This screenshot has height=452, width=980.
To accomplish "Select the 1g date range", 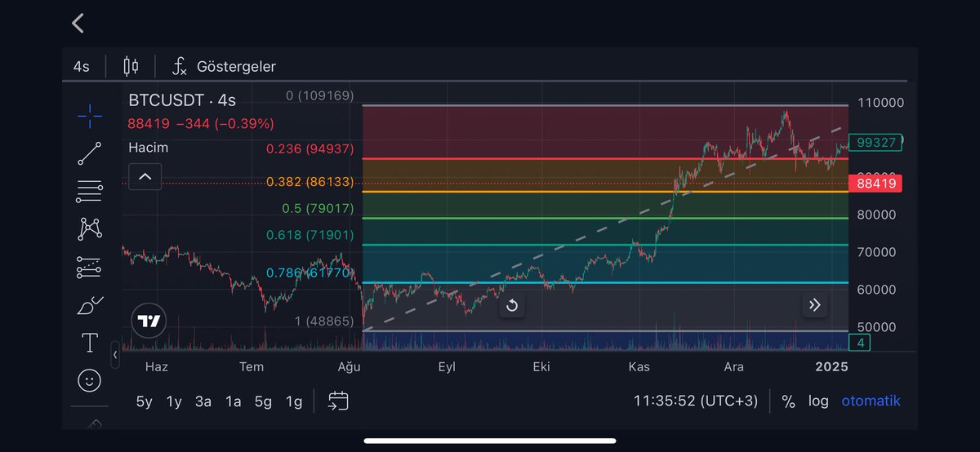I will point(293,401).
